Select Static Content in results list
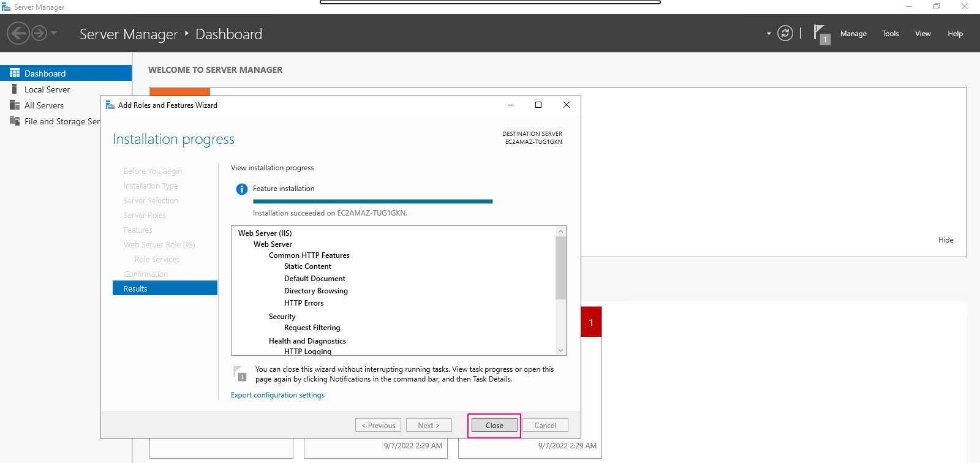Viewport: 980px width, 463px height. (307, 266)
